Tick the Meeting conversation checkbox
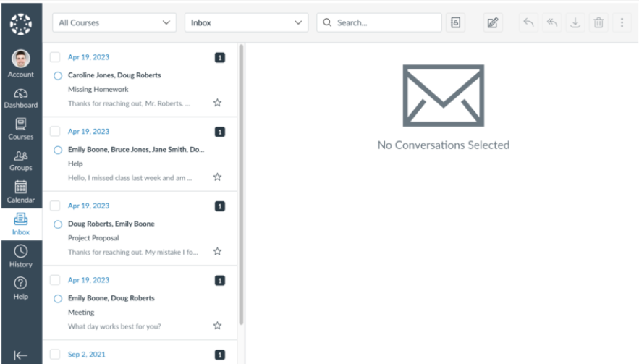 click(x=55, y=280)
